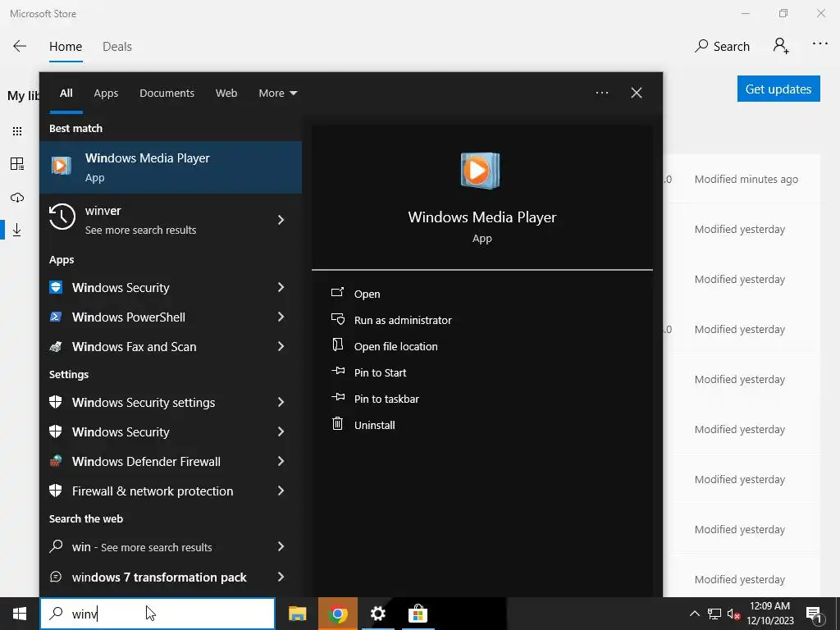Click Store sidebar all-apps grid icon
The height and width of the screenshot is (630, 840).
[17, 131]
